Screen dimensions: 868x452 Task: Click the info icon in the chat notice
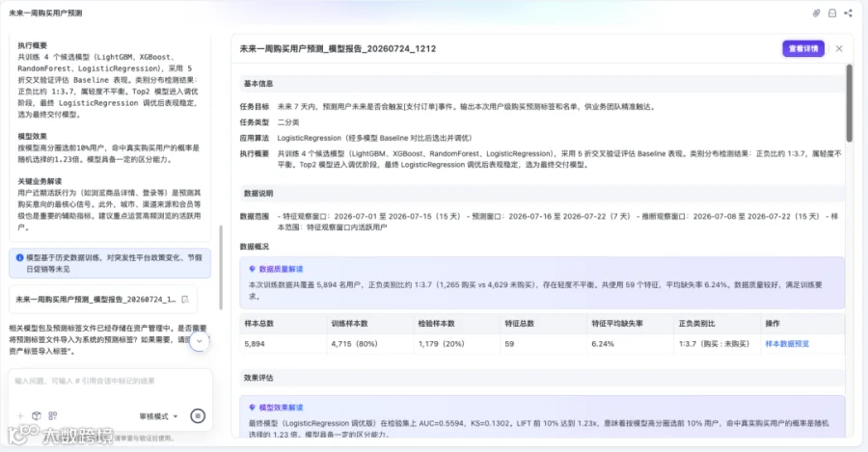pyautogui.click(x=19, y=258)
